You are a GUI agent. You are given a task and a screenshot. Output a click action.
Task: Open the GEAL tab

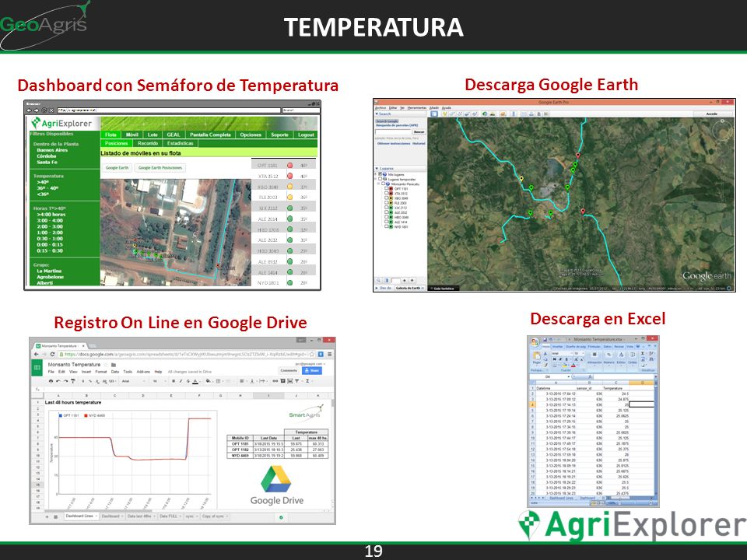click(174, 135)
